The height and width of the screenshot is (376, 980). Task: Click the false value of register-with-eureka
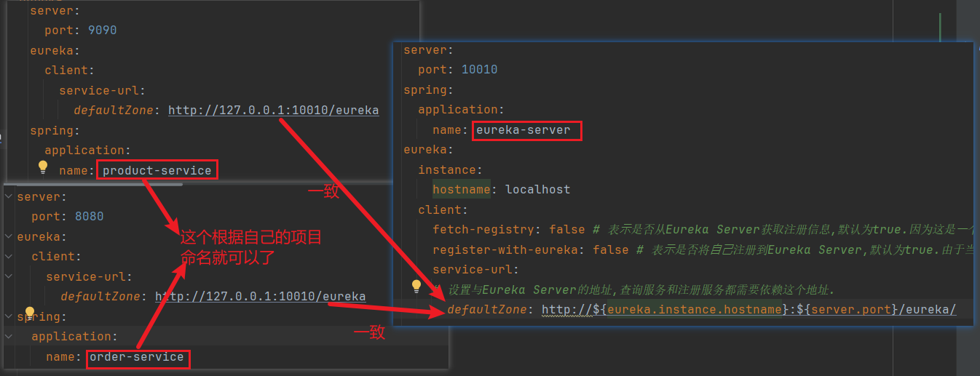610,249
